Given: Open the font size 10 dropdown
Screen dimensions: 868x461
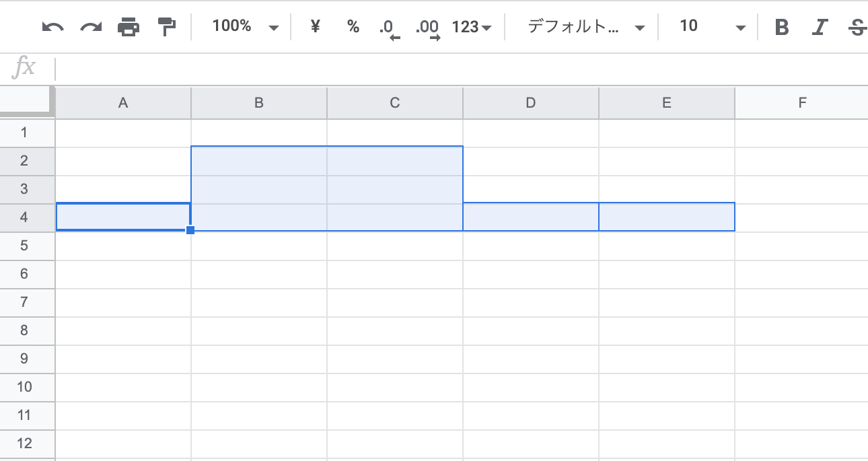Looking at the screenshot, I should click(713, 27).
